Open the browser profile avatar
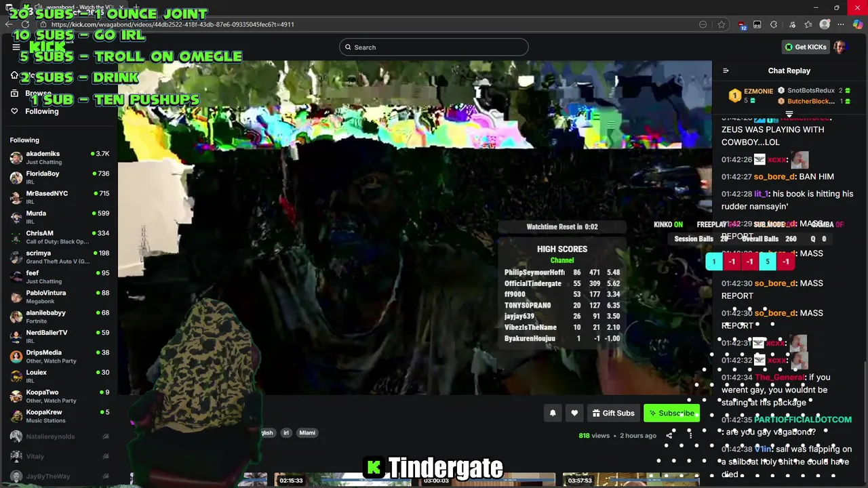868x488 pixels. (x=825, y=24)
